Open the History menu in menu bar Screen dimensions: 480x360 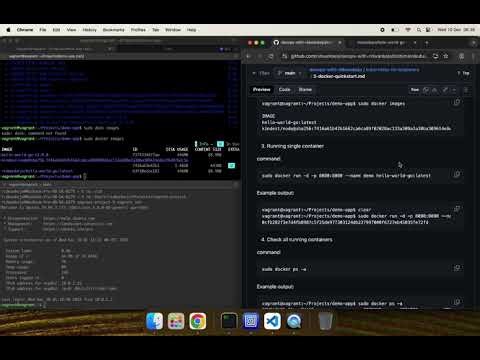point(89,30)
